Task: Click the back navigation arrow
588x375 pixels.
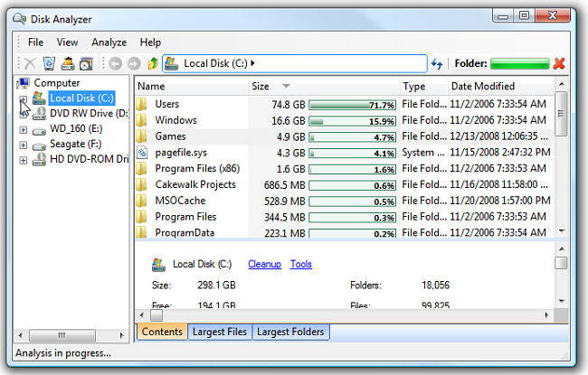Action: 115,64
